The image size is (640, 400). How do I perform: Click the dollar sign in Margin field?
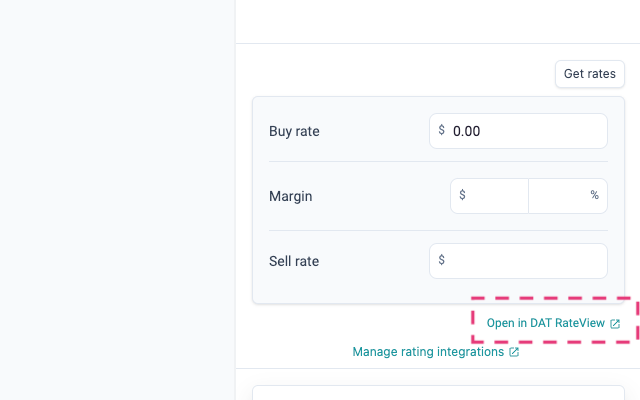[462, 195]
